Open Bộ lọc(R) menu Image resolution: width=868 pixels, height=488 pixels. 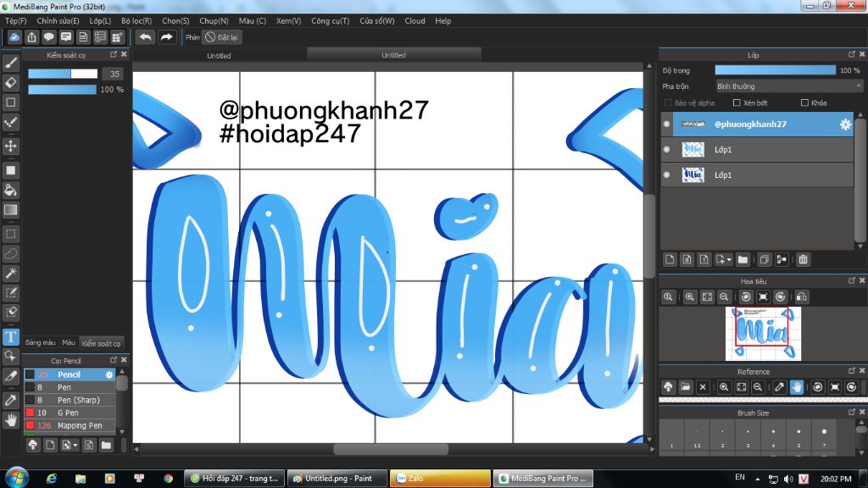pos(136,21)
